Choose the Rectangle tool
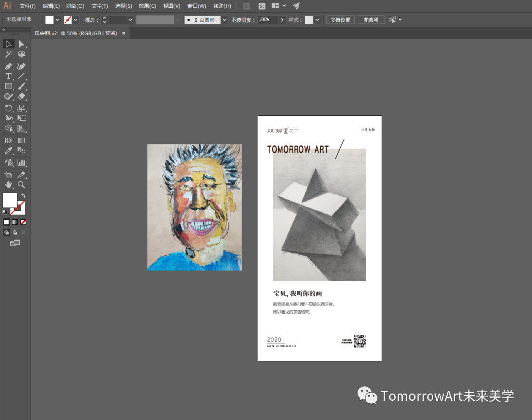Viewport: 532px width, 420px height. coord(9,87)
